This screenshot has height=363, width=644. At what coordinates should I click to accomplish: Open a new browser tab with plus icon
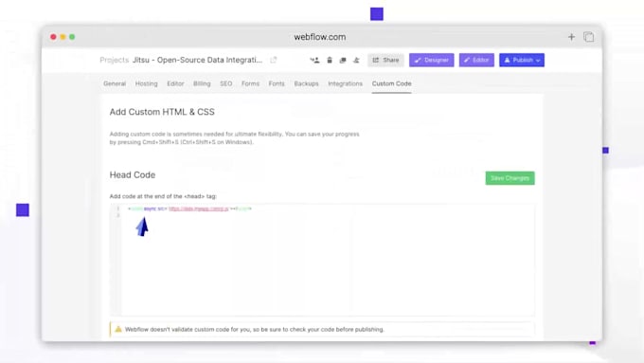click(x=571, y=37)
